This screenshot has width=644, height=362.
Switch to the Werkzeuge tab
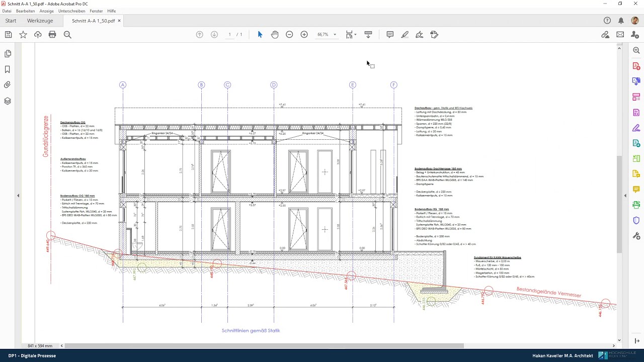click(40, 21)
